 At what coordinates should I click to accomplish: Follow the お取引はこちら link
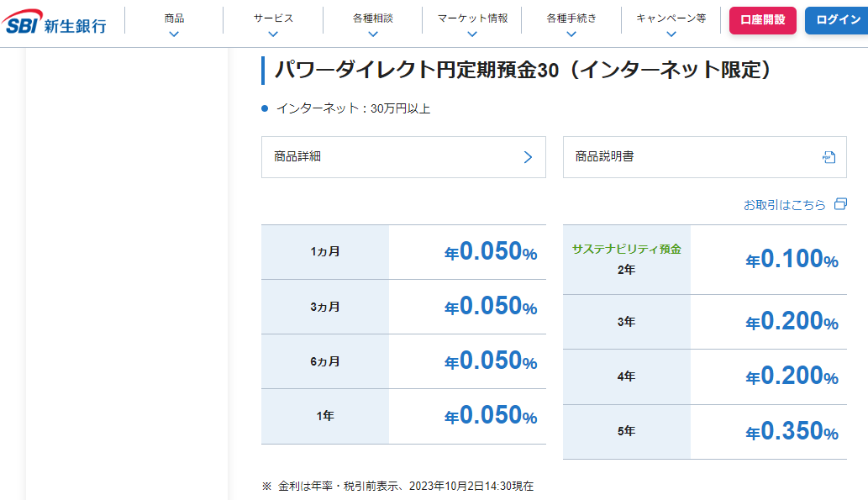click(x=785, y=205)
